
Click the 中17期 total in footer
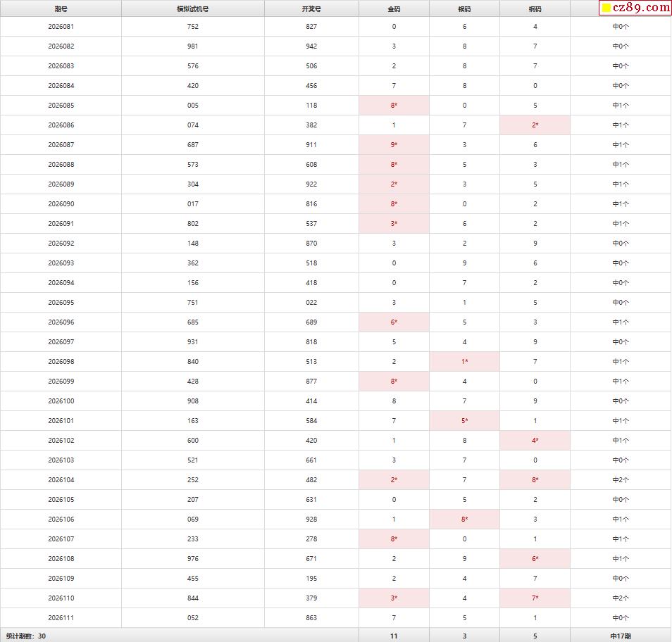(x=621, y=636)
